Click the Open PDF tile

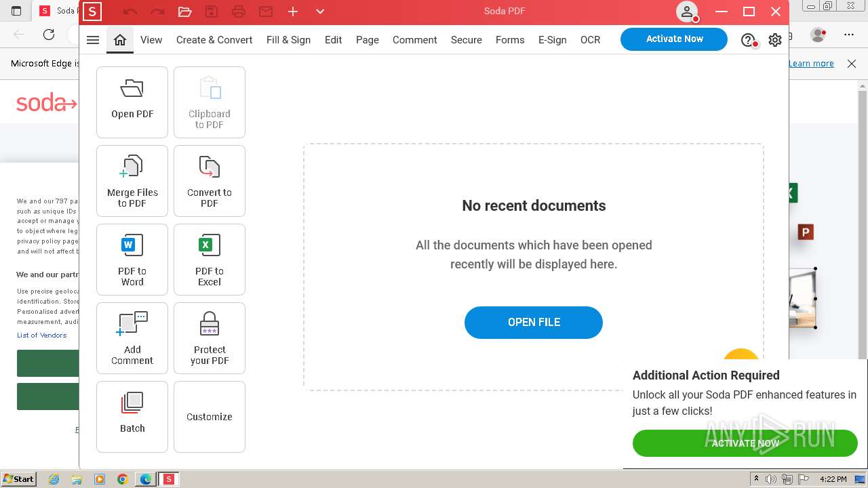click(x=132, y=102)
